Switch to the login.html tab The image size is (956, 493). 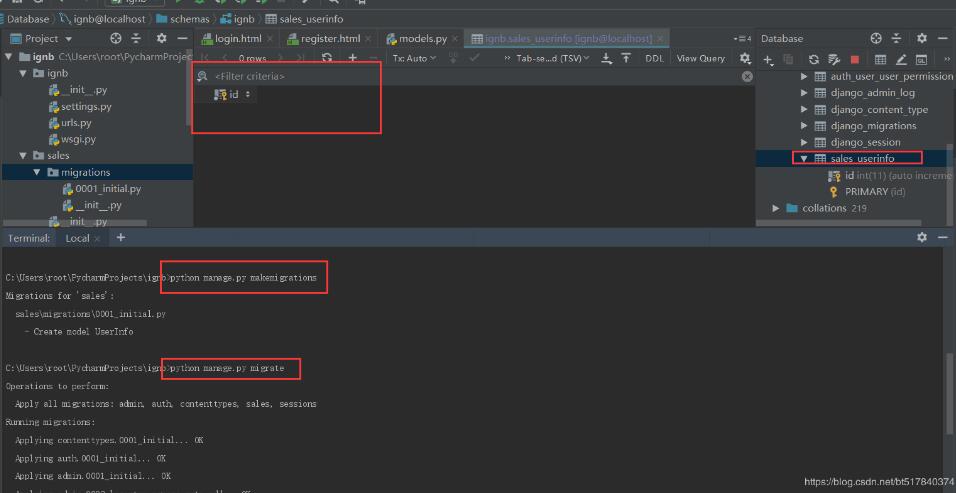coord(238,38)
